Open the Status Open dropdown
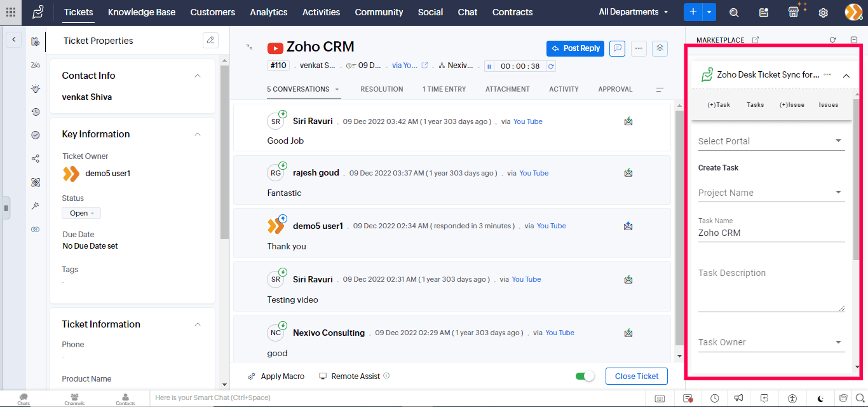This screenshot has width=868, height=407. pyautogui.click(x=81, y=213)
